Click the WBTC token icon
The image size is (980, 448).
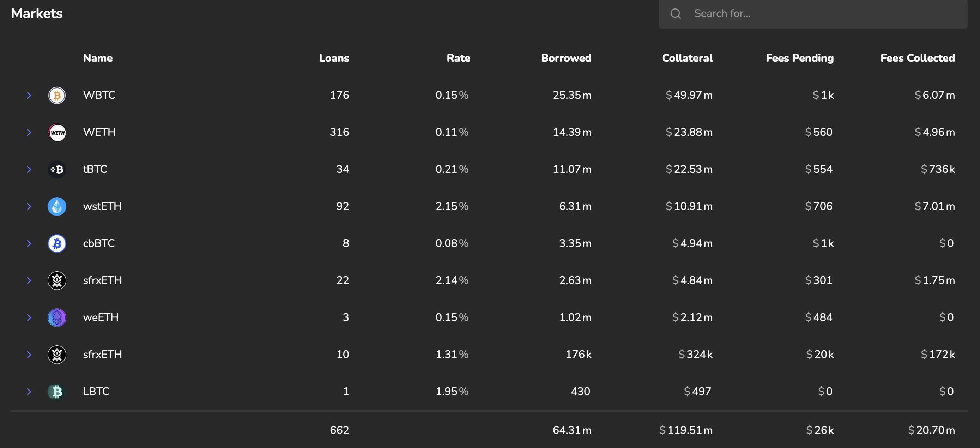click(57, 95)
